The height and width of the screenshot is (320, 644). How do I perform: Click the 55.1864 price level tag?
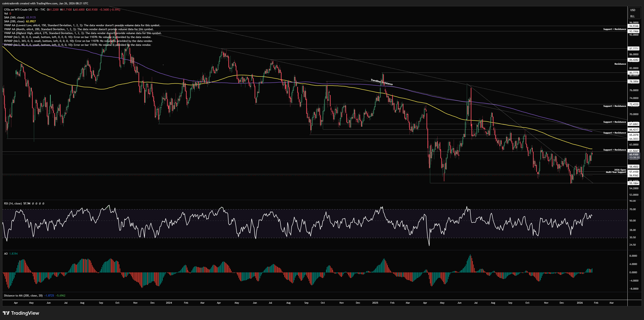click(634, 183)
